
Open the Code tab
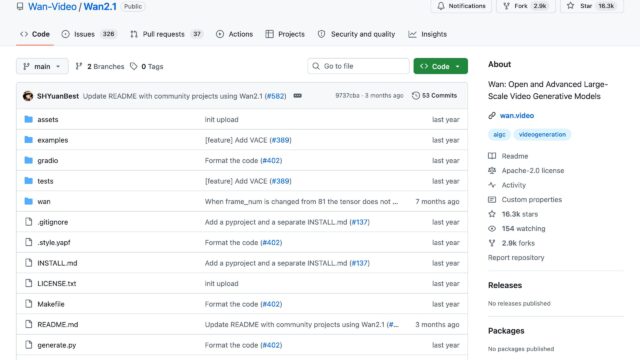click(x=35, y=34)
